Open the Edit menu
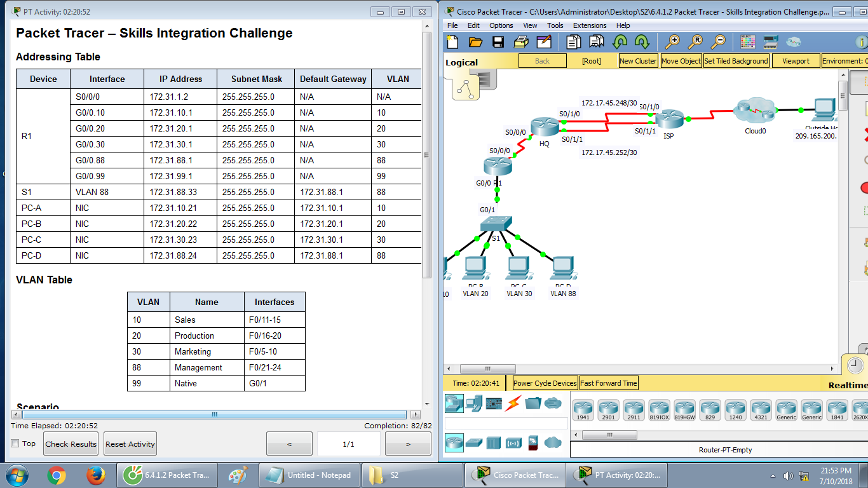 [473, 25]
